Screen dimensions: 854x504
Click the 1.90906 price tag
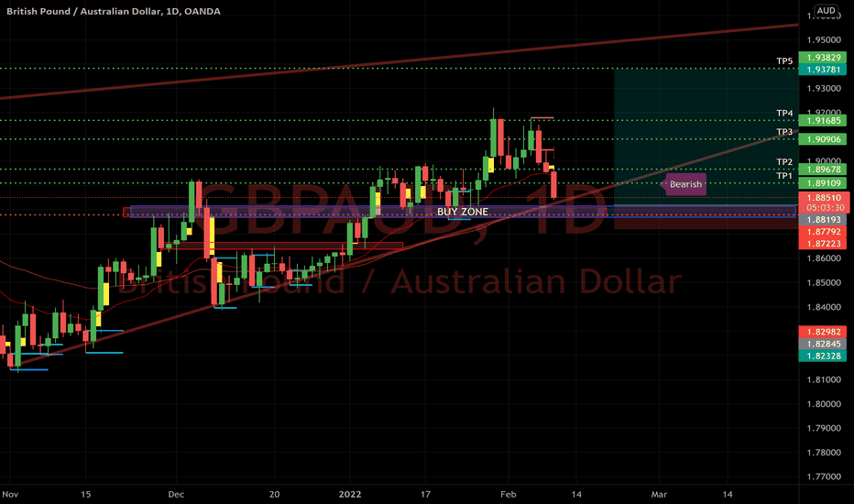coord(823,139)
